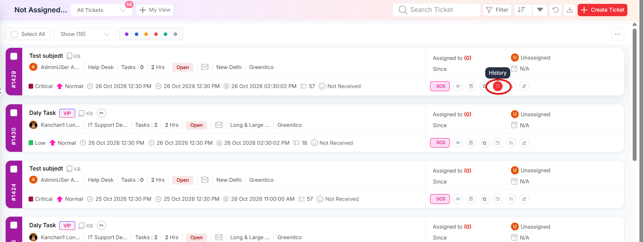
Task: Expand the Show (10) page size dropdown
Action: (x=85, y=34)
